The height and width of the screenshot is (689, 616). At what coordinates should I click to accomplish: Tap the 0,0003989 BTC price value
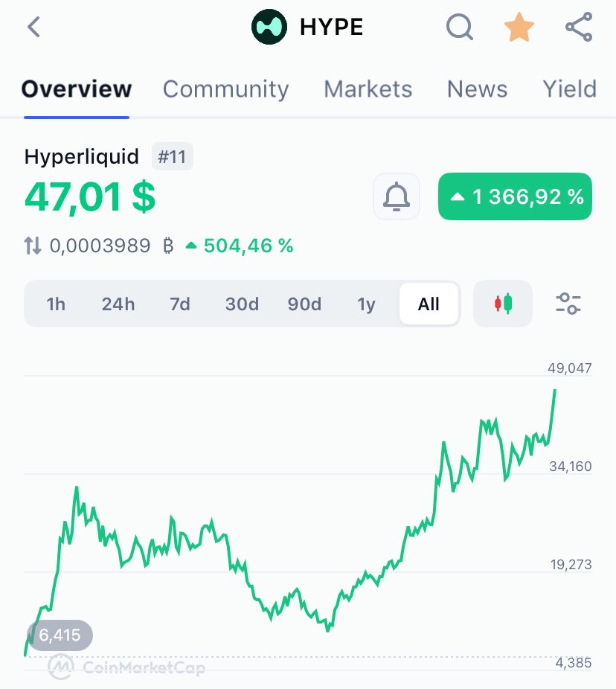[112, 246]
